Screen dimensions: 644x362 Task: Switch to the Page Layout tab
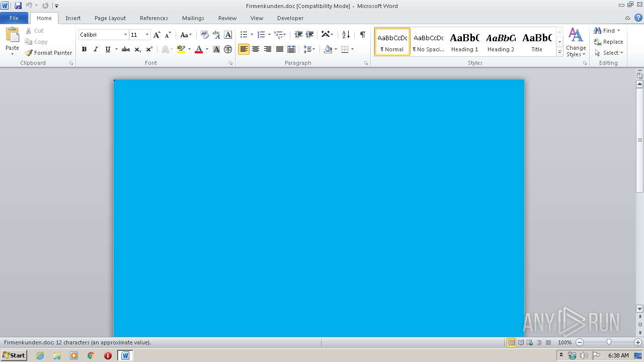click(x=110, y=18)
